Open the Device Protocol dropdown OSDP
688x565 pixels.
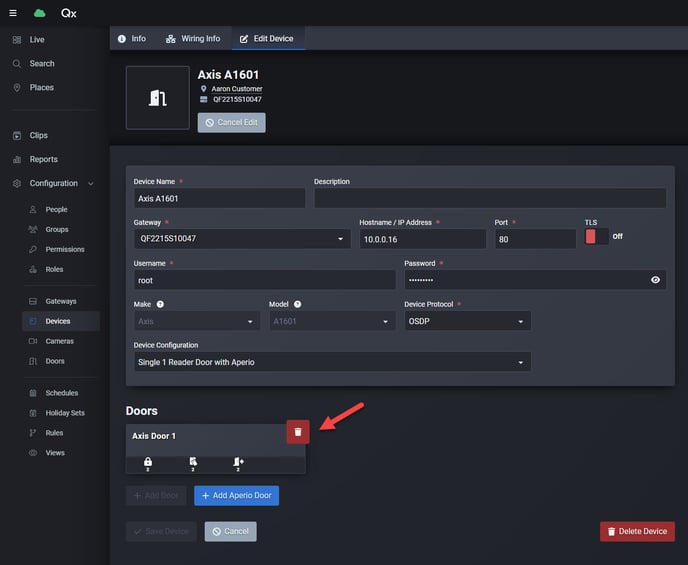point(467,321)
